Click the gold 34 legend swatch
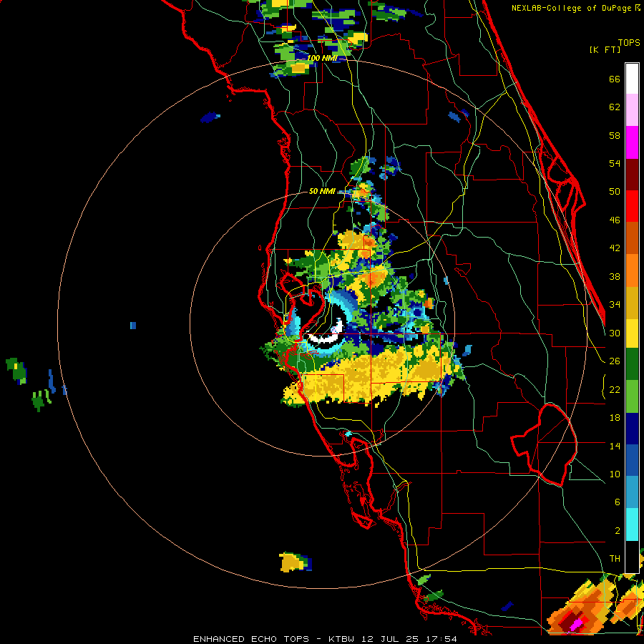The image size is (644, 644). coord(632,303)
